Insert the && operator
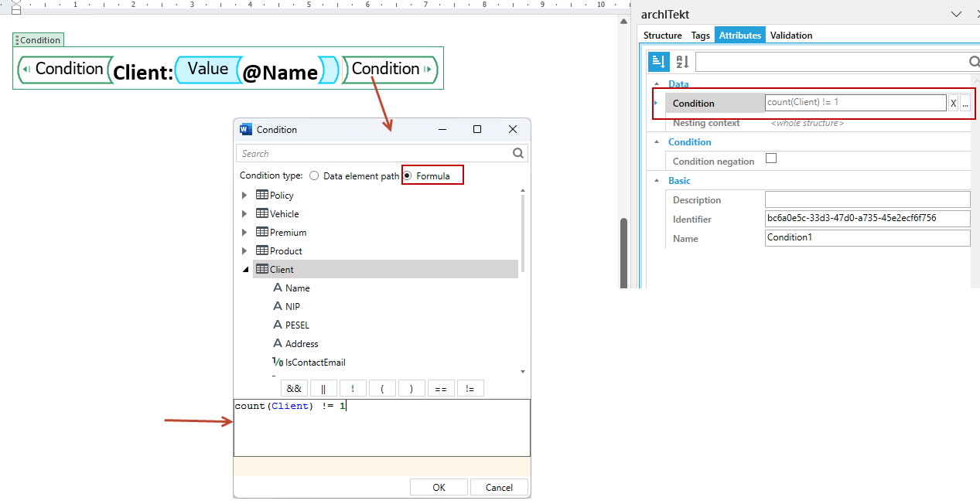 coord(294,389)
